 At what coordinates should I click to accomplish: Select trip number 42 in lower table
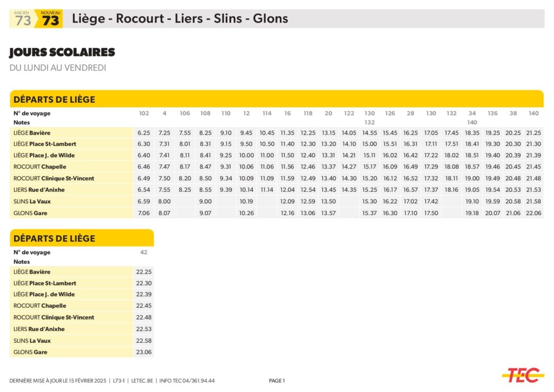143,253
